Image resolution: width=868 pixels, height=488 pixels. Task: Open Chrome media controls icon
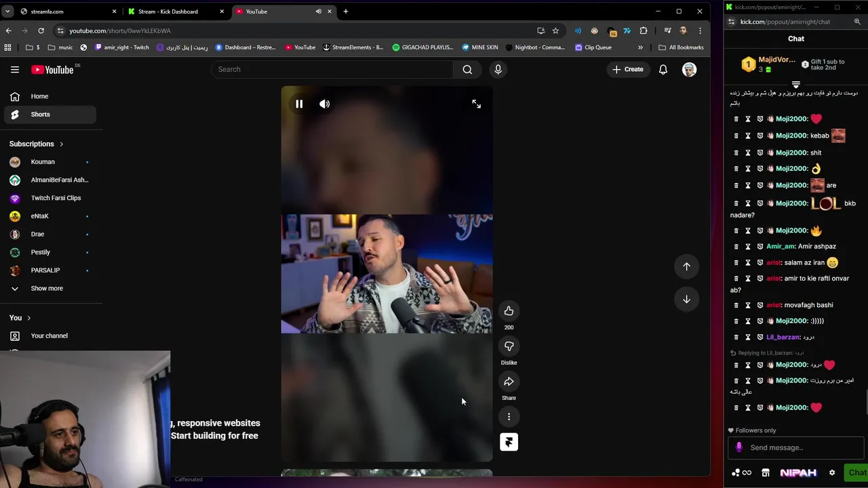coord(667,30)
